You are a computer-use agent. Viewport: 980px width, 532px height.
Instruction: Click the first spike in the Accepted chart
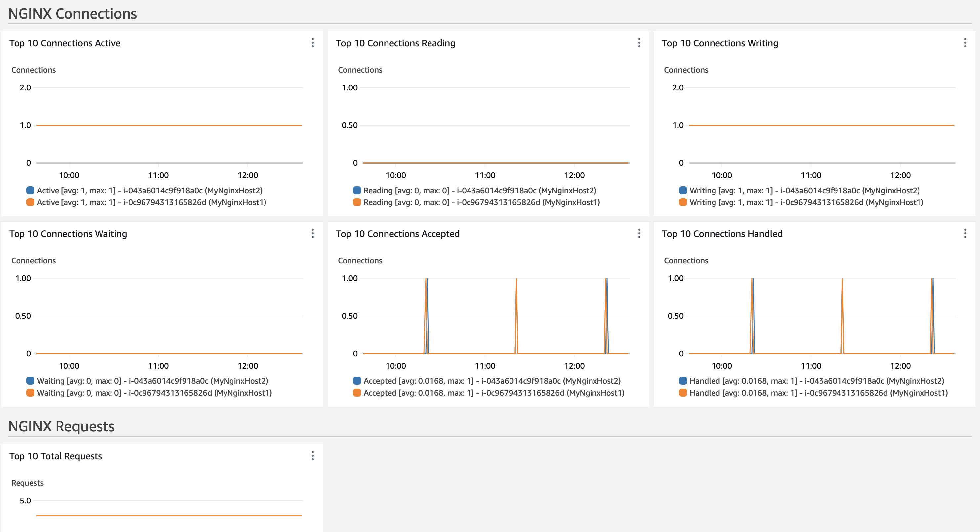pyautogui.click(x=427, y=316)
